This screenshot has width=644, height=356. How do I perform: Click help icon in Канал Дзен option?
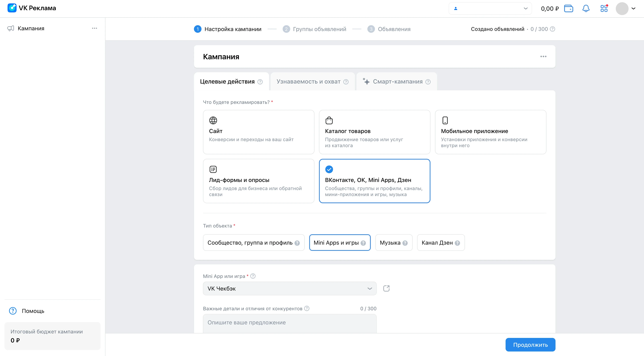tap(457, 243)
